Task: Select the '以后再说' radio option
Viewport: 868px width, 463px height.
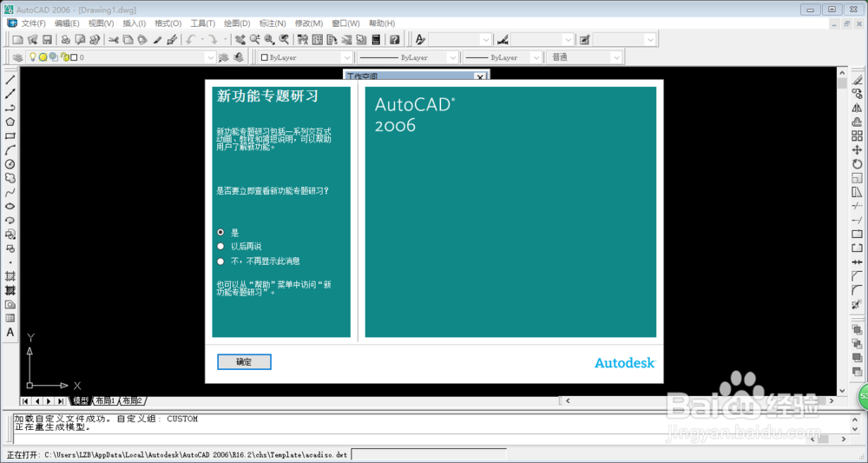Action: tap(220, 247)
